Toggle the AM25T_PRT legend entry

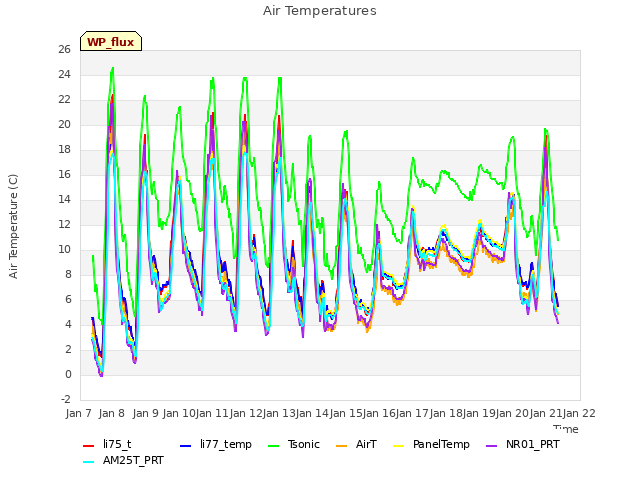[x=123, y=461]
